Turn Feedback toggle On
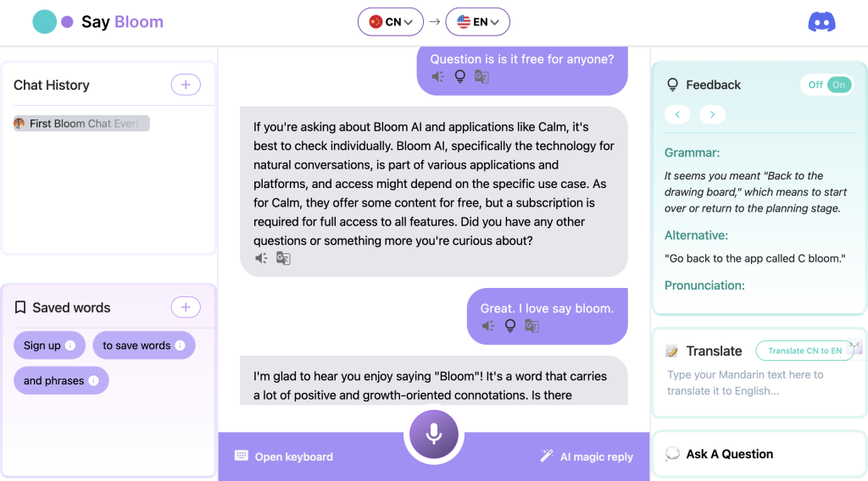Viewport: 868px width, 481px height. (x=838, y=85)
